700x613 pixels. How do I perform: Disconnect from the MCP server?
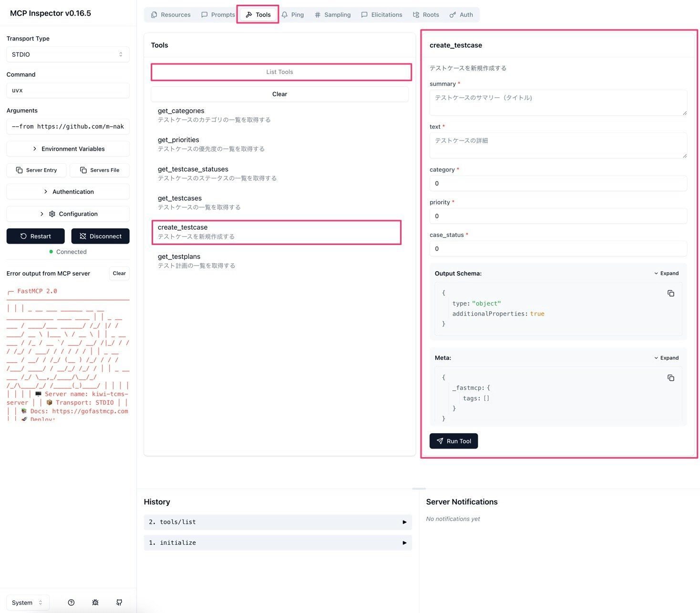click(x=101, y=236)
